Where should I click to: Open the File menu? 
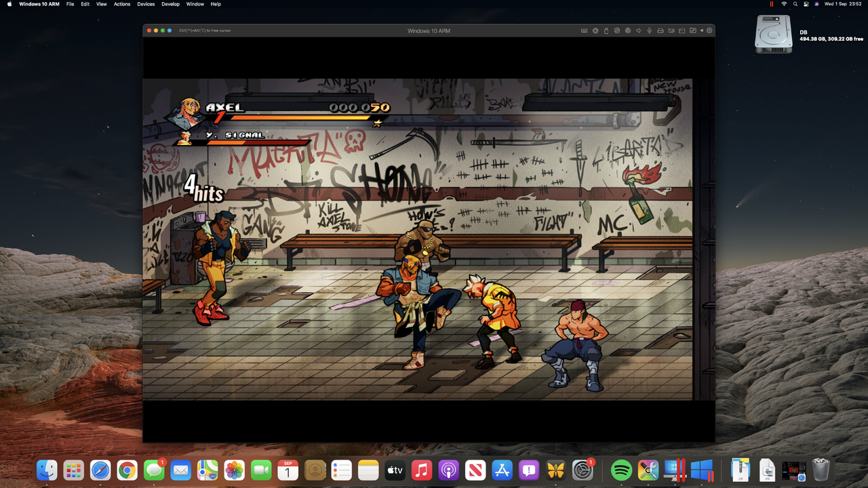(70, 4)
